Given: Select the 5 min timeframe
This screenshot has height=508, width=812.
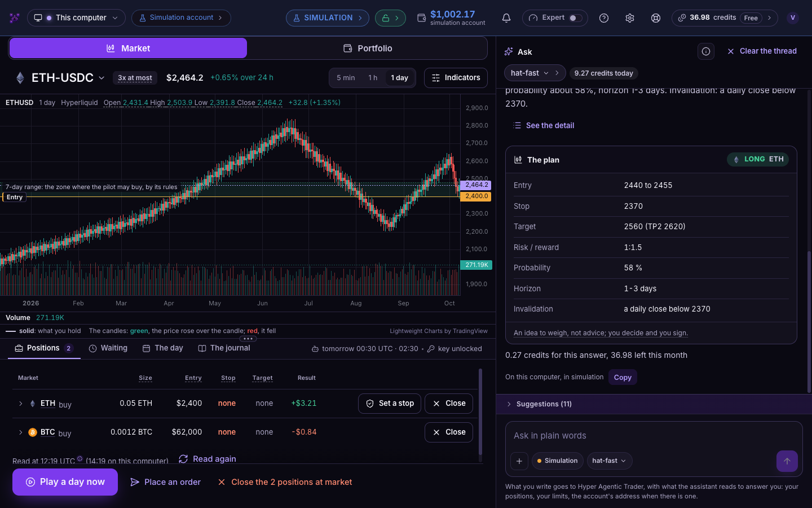Looking at the screenshot, I should (346, 78).
